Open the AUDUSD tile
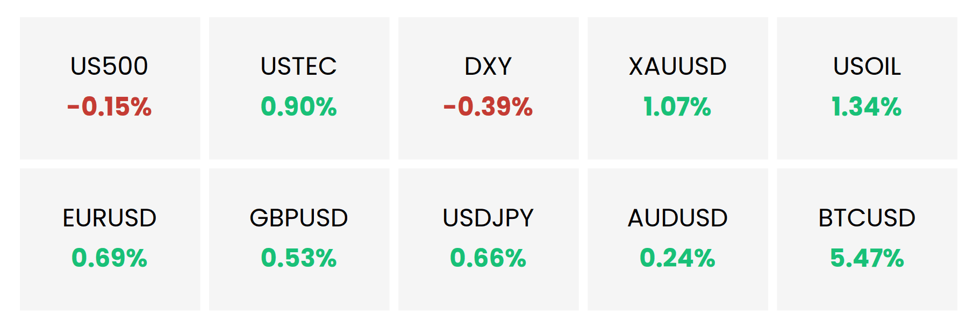Viewport: 980px width, 313px height. click(x=677, y=240)
